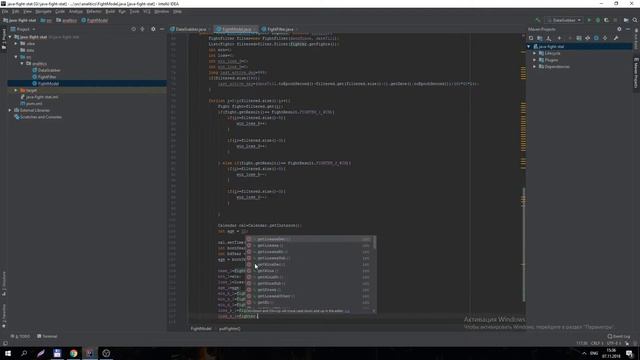Open the Refactor menu

coord(93,11)
